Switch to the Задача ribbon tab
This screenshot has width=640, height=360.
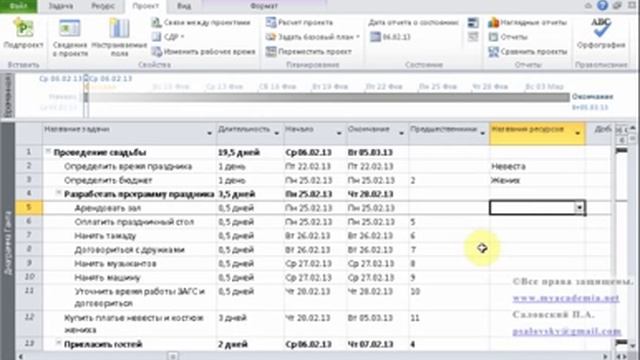coord(61,6)
